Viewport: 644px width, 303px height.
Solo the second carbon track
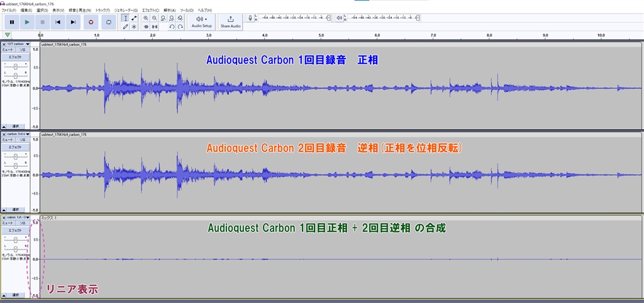23,139
